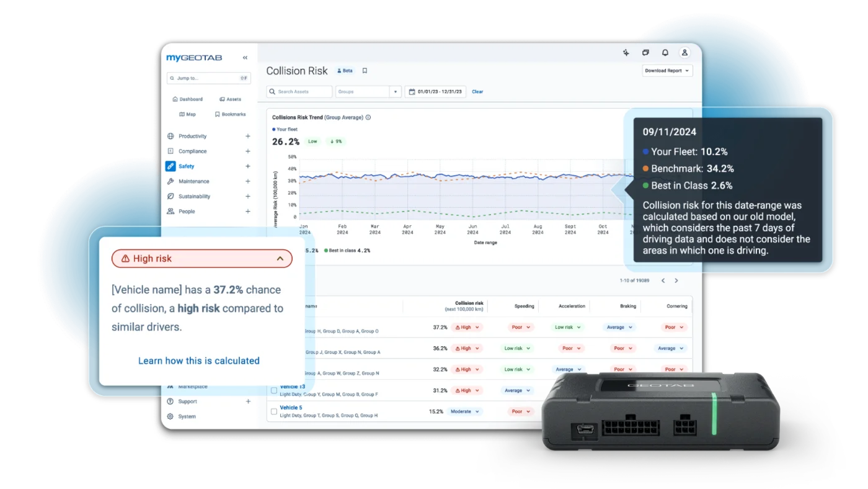The height and width of the screenshot is (489, 868).
Task: Click the Clear link beside date range
Action: [x=477, y=91]
